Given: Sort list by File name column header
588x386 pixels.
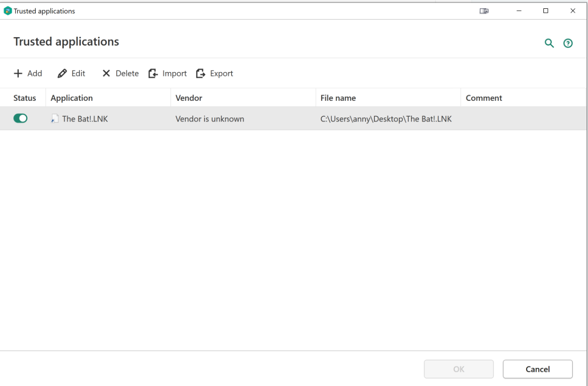Looking at the screenshot, I should click(x=338, y=98).
